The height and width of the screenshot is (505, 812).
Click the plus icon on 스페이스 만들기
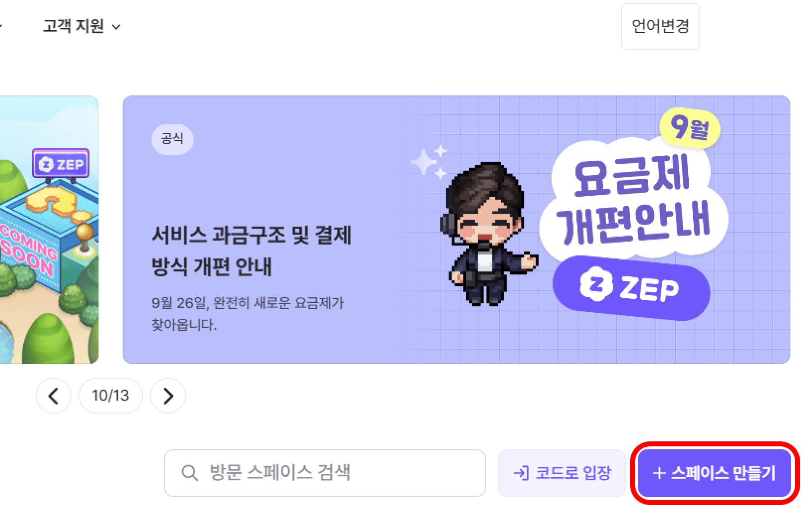coord(659,473)
